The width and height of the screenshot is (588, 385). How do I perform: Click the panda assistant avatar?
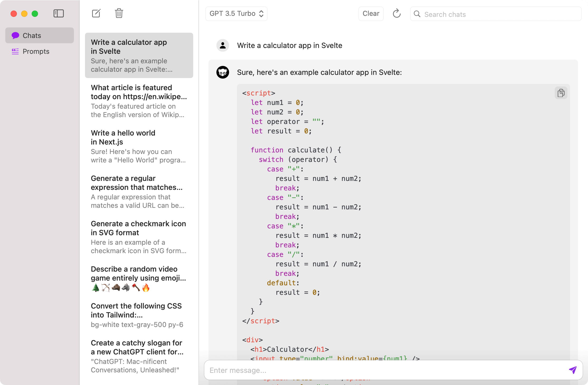click(x=223, y=72)
